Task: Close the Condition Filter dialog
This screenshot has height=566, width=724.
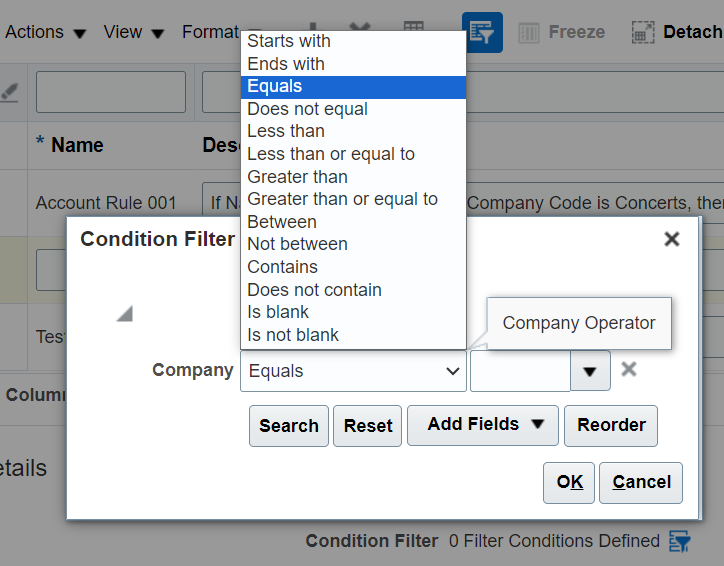Action: (x=672, y=239)
